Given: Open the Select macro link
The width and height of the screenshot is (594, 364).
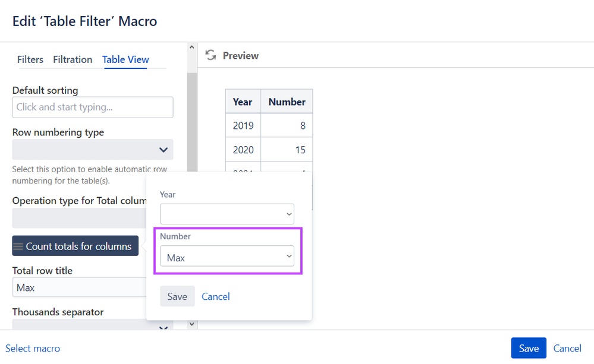Looking at the screenshot, I should click(33, 348).
